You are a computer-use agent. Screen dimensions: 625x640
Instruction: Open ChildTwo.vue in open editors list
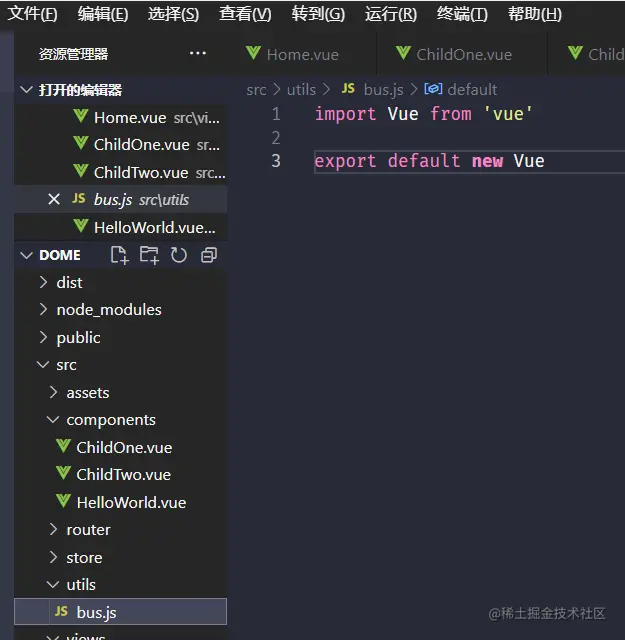(x=120, y=172)
